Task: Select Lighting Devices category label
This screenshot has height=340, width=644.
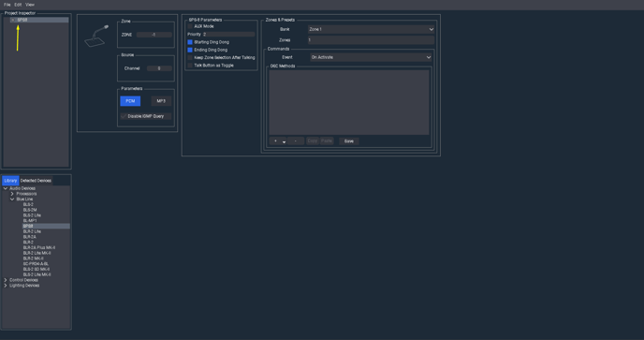Action: tap(24, 286)
